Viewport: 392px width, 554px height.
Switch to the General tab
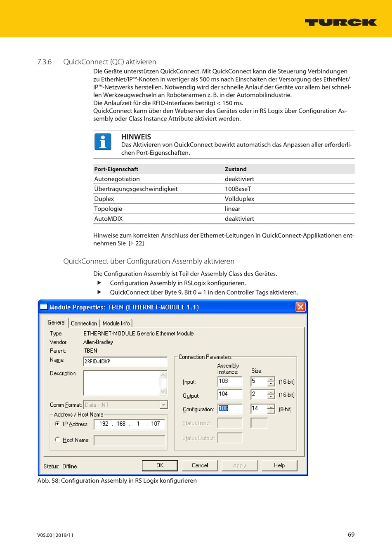pos(57,323)
